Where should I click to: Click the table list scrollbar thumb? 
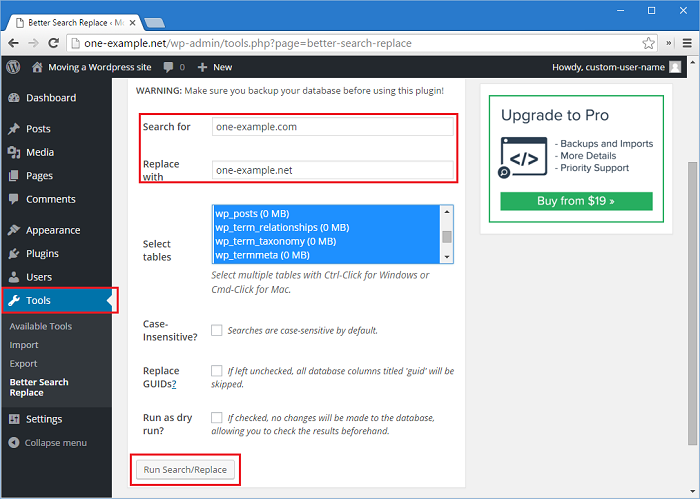tap(447, 237)
